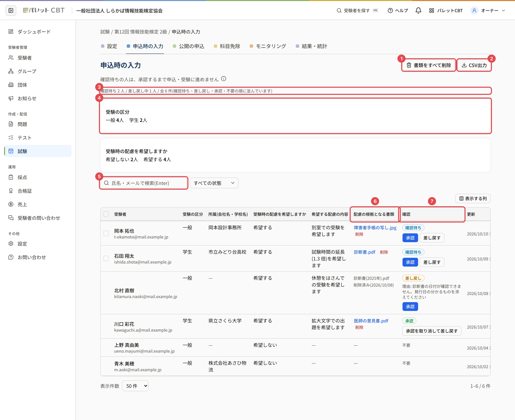Click the help question-mark icon
515x420 pixels.
390,10
